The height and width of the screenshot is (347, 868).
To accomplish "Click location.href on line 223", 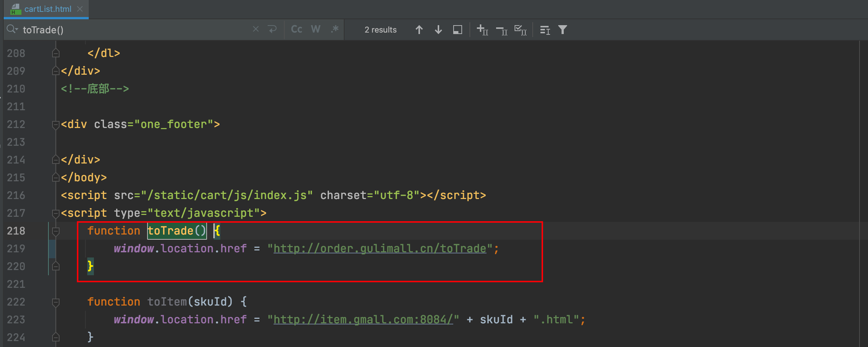I will 204,320.
